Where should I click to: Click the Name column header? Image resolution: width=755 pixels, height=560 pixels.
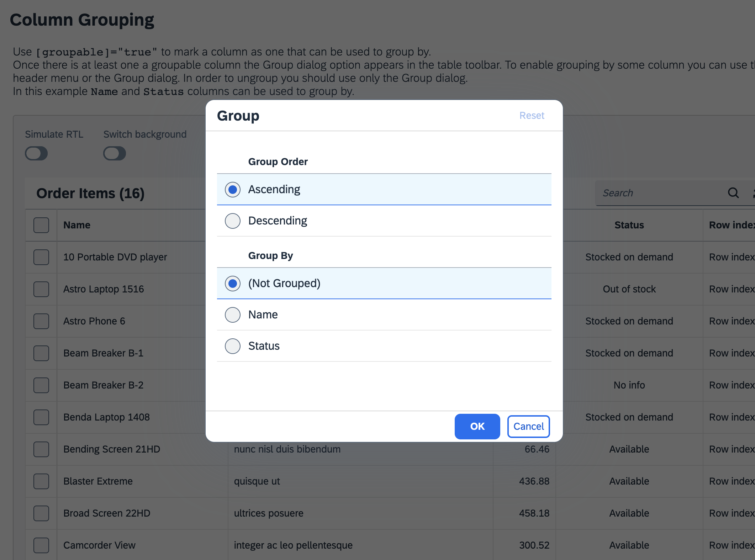click(x=77, y=225)
